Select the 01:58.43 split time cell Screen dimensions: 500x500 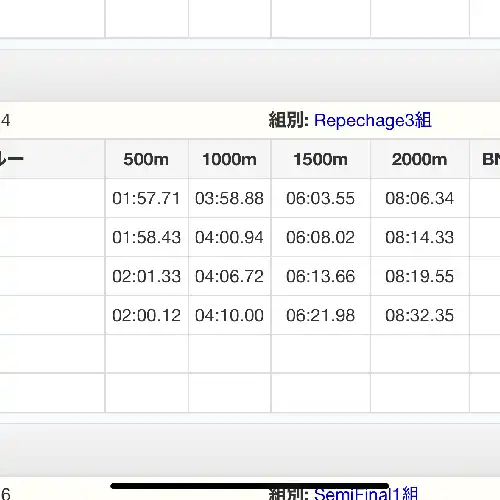[146, 237]
